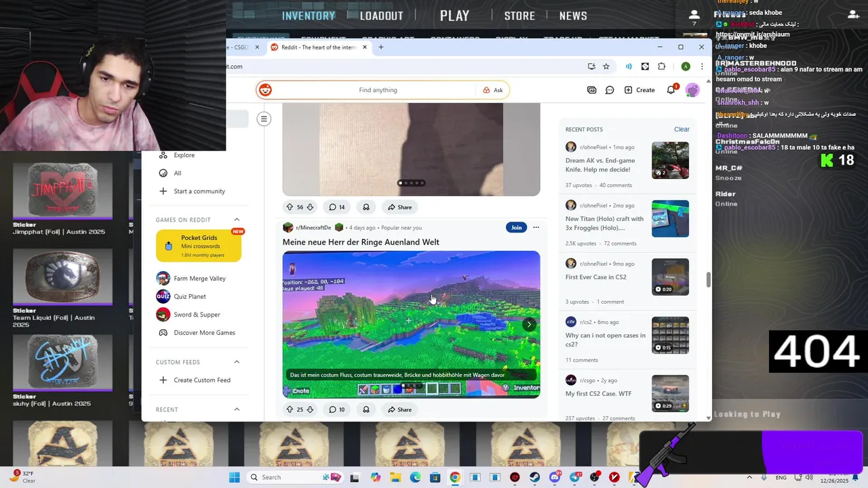868x488 pixels.
Task: Switch to the CSGO browser tab
Action: (241, 47)
